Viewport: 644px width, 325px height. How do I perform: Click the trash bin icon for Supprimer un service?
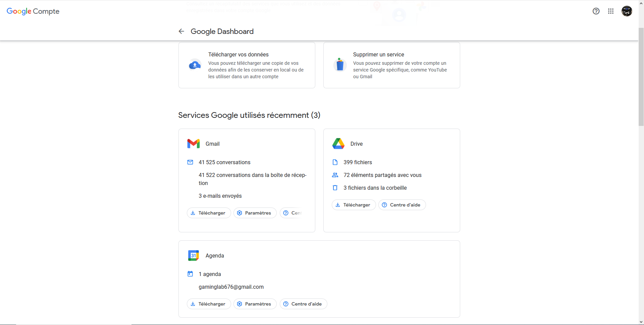click(340, 64)
